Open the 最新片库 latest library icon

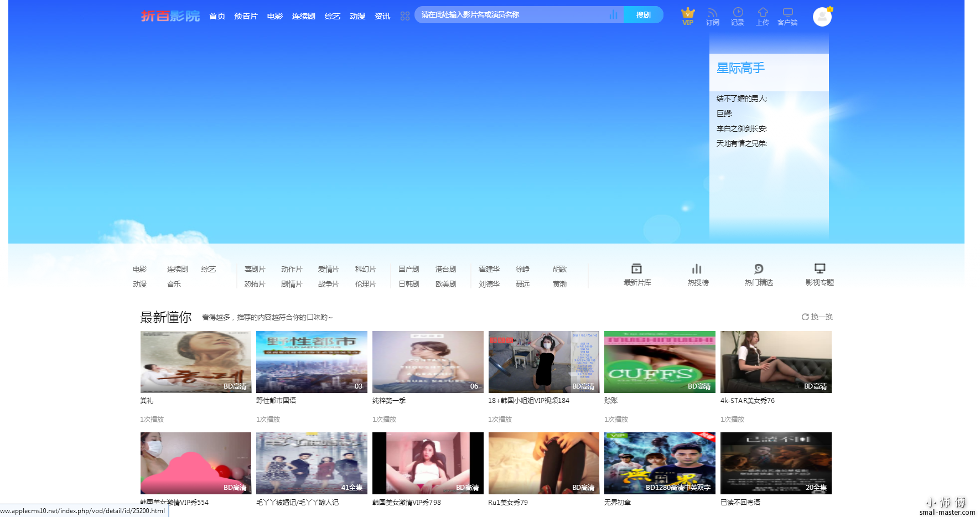(637, 268)
